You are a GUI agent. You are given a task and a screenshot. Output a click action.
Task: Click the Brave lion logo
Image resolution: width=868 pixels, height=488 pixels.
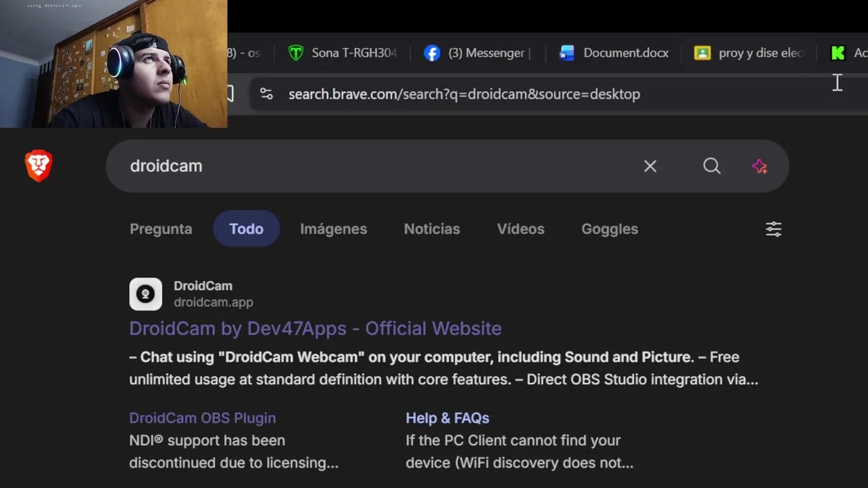(39, 166)
